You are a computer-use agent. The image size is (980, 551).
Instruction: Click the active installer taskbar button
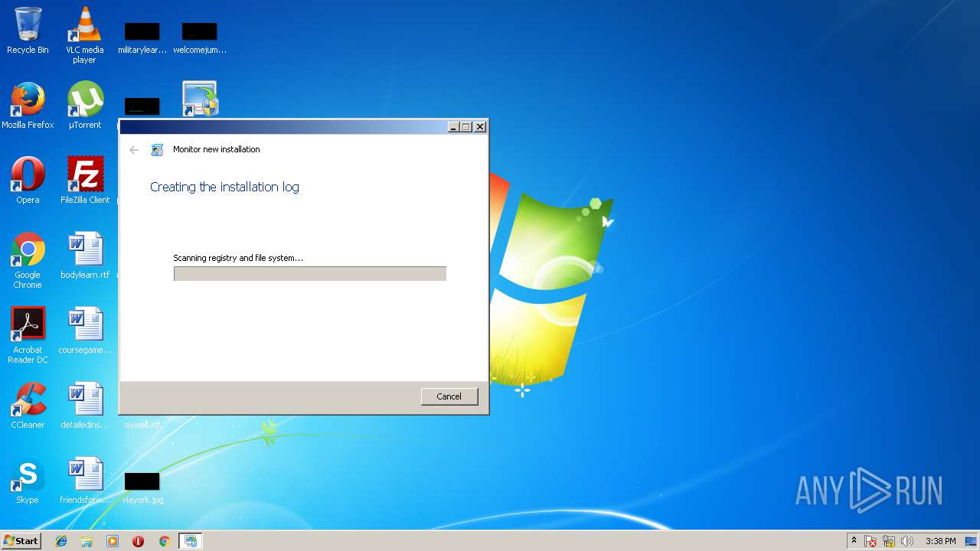(x=190, y=541)
